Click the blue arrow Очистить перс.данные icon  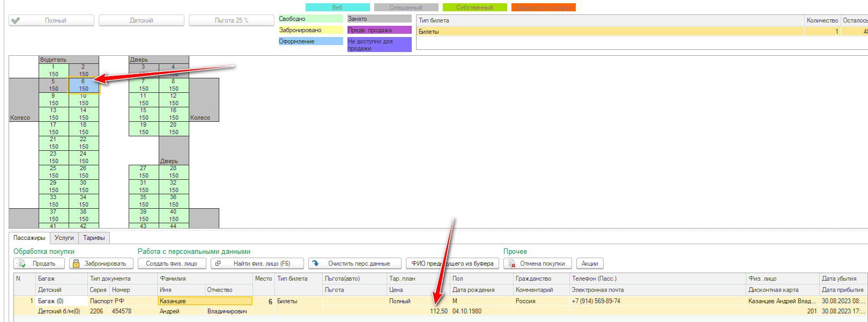[x=315, y=264]
